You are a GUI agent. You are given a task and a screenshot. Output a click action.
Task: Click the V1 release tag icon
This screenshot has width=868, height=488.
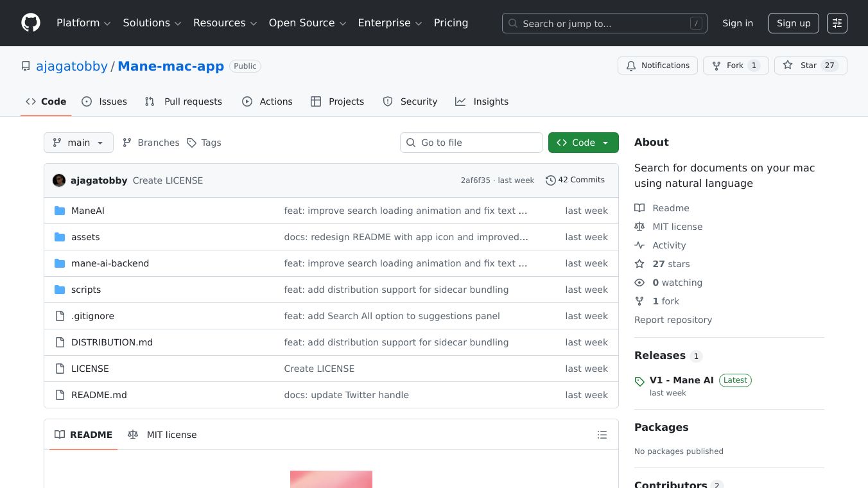pos(639,381)
